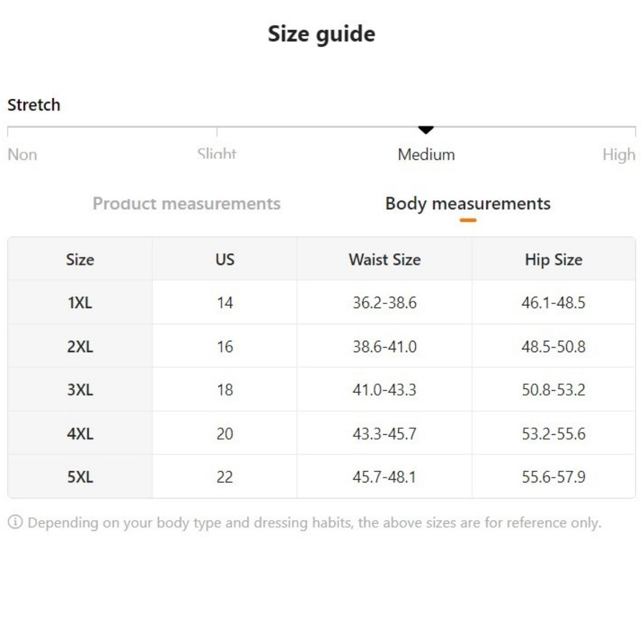
Task: Select the 3XL size row label
Action: (80, 390)
